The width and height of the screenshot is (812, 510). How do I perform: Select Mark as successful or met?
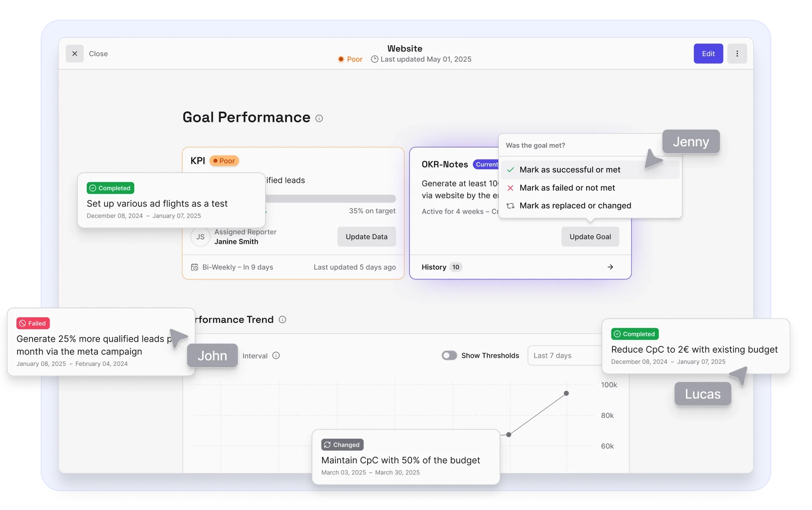569,170
